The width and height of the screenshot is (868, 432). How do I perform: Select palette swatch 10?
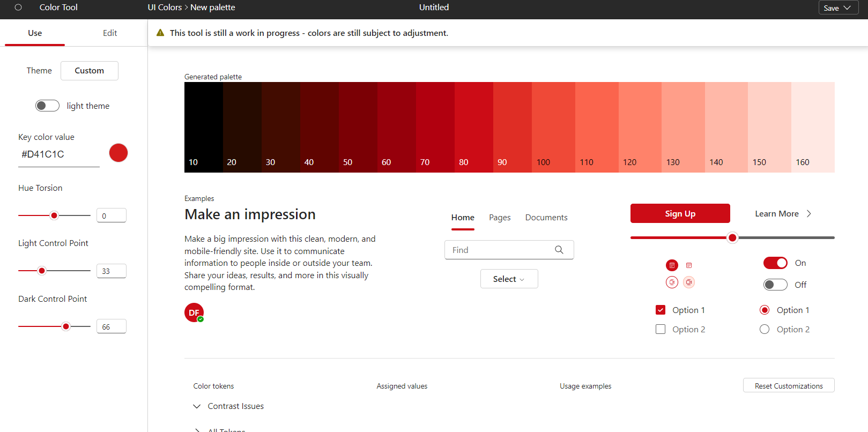coord(204,127)
